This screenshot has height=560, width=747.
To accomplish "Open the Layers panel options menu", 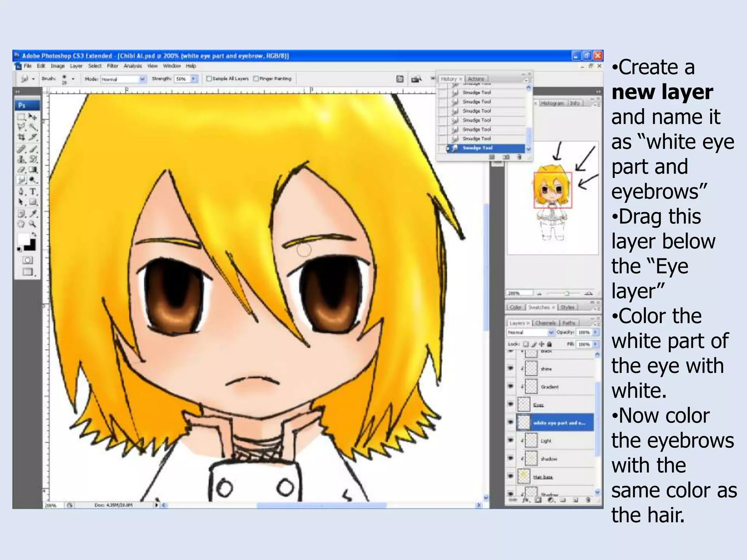I will [597, 324].
